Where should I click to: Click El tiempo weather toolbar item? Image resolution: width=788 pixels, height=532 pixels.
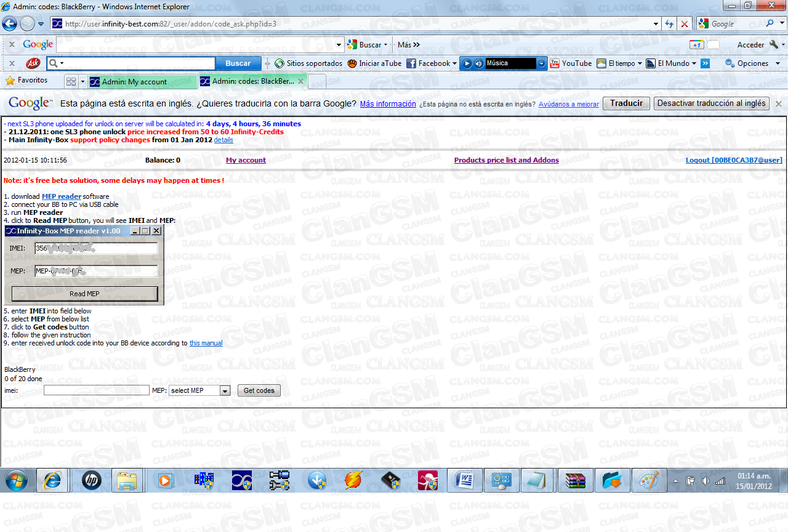tap(619, 63)
